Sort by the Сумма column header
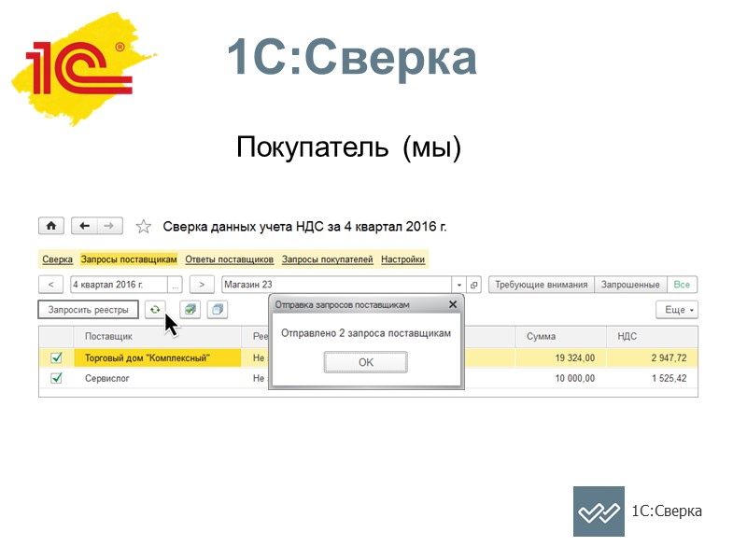 tap(561, 336)
